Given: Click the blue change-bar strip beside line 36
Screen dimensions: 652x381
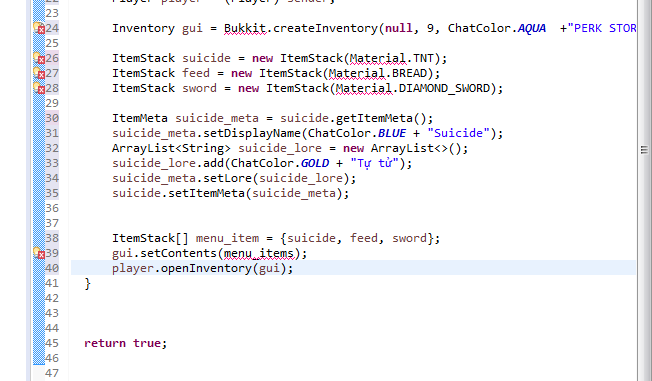Looking at the screenshot, I should 39,208.
